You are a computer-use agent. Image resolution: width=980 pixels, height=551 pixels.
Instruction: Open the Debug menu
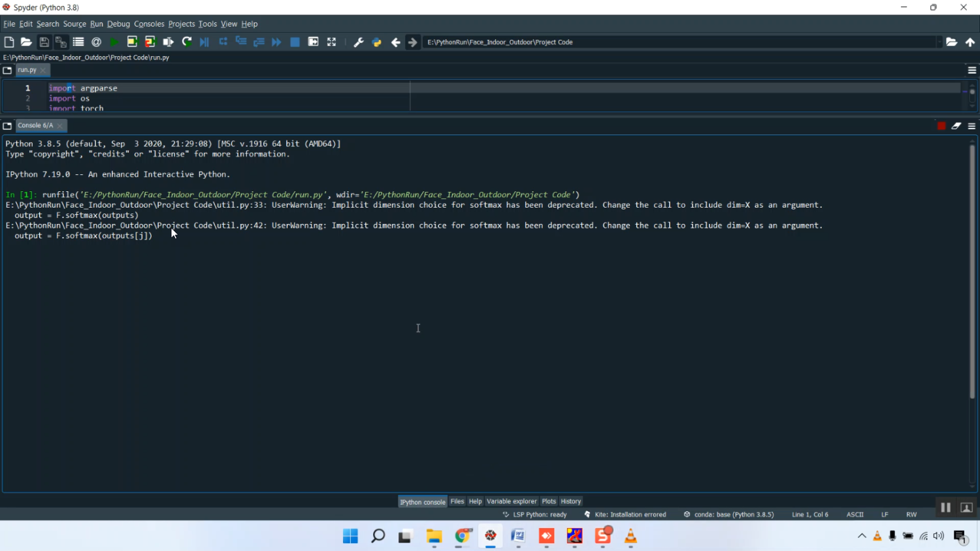tap(118, 24)
